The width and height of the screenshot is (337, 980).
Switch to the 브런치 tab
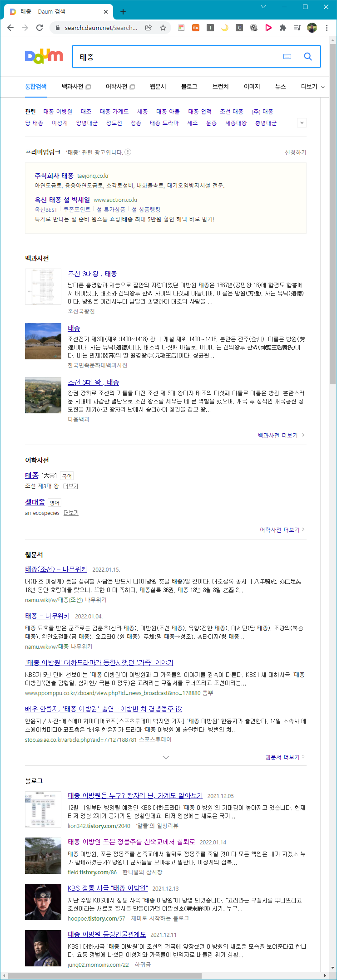click(221, 86)
